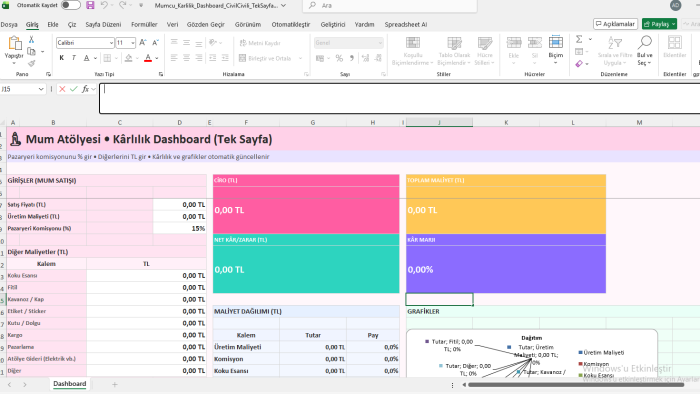Click the Paste (Yapıştır) clipboard icon

(x=14, y=43)
